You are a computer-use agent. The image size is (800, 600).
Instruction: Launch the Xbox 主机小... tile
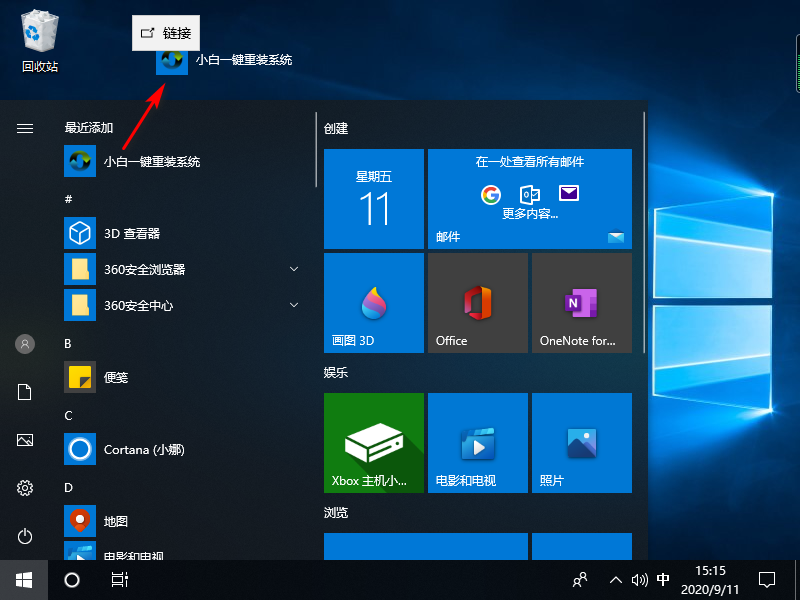point(374,443)
